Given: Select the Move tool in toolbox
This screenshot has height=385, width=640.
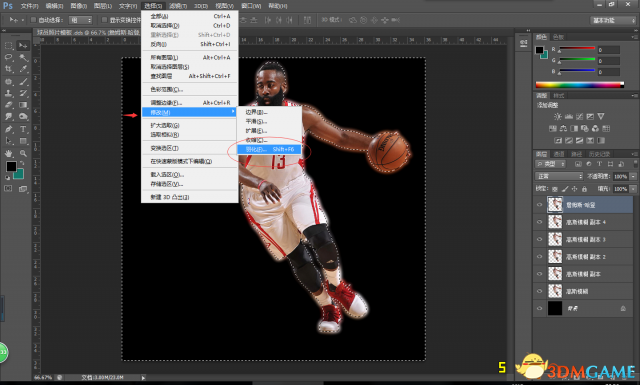Looking at the screenshot, I should click(23, 45).
